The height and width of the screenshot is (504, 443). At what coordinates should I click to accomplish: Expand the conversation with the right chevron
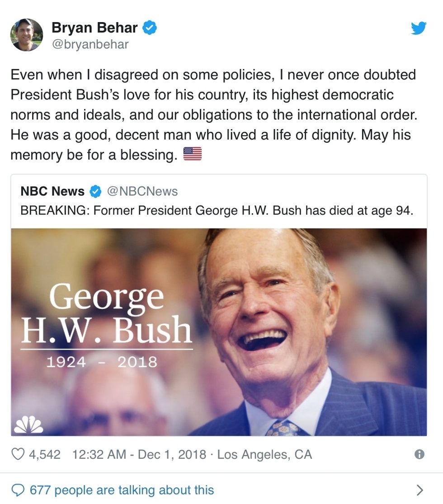pos(420,490)
